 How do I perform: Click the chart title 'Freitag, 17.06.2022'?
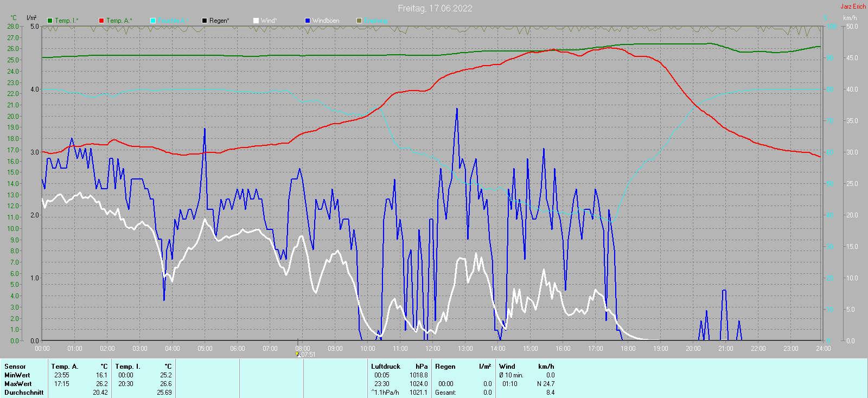point(435,8)
